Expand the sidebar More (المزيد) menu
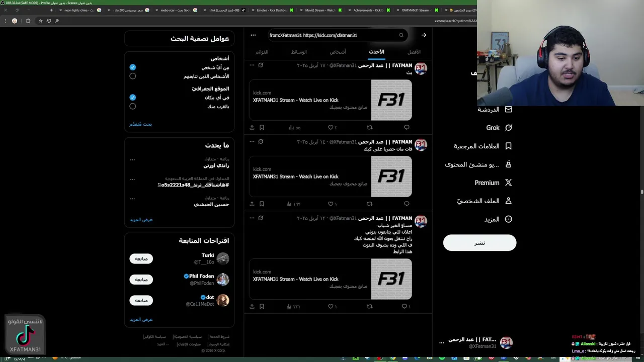 click(498, 219)
